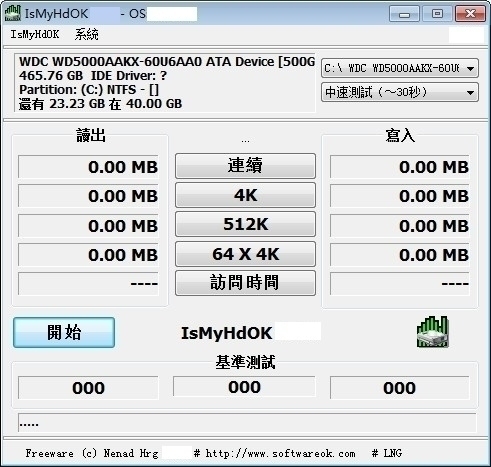This screenshot has width=491, height=467.
Task: Click the 讀出 sequential 0.00 MB field
Action: pos(88,167)
